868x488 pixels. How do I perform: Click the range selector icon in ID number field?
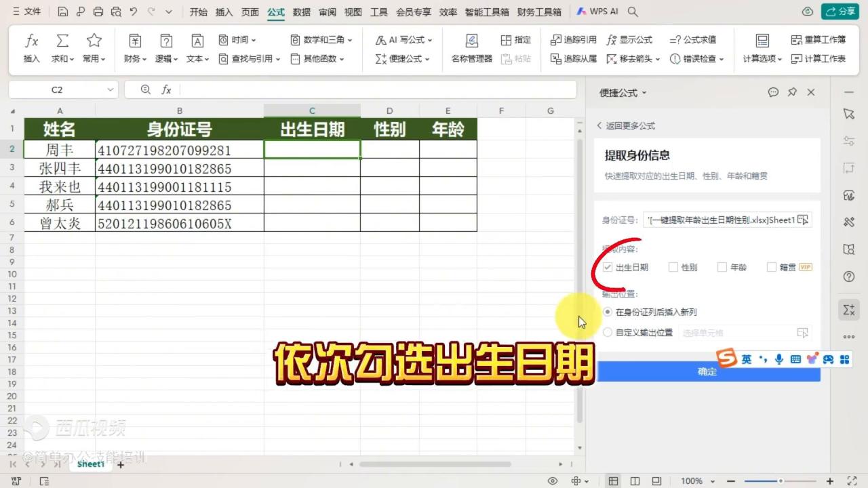803,220
